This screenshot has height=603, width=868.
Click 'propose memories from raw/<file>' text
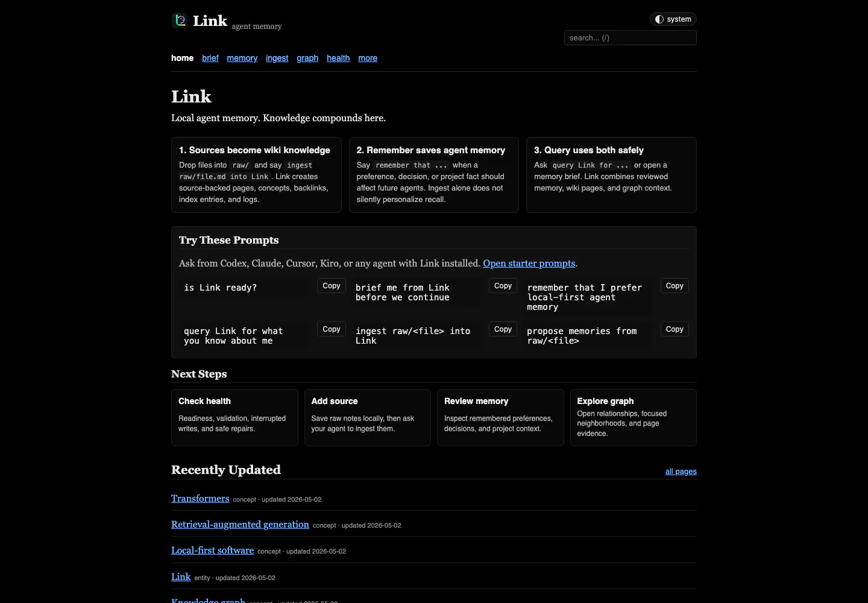point(582,336)
